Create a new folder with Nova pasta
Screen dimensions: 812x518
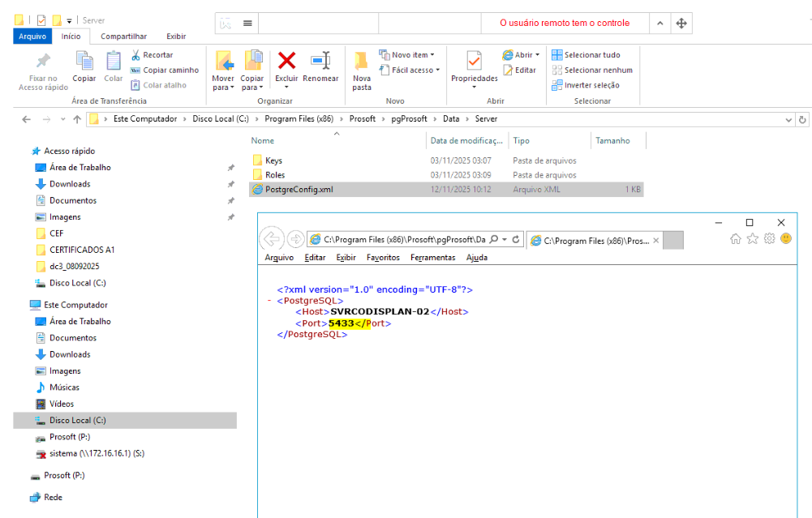pyautogui.click(x=362, y=71)
